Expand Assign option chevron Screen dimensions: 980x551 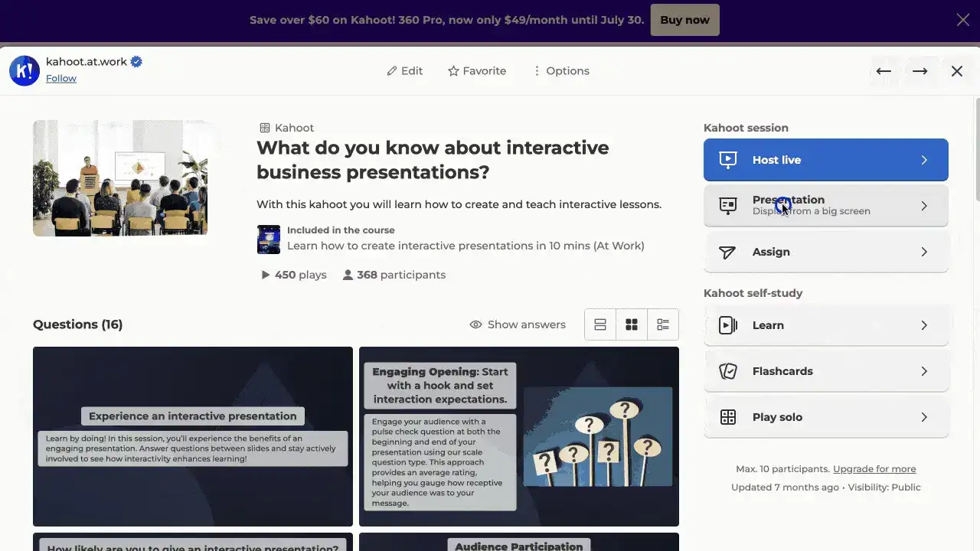click(x=924, y=252)
